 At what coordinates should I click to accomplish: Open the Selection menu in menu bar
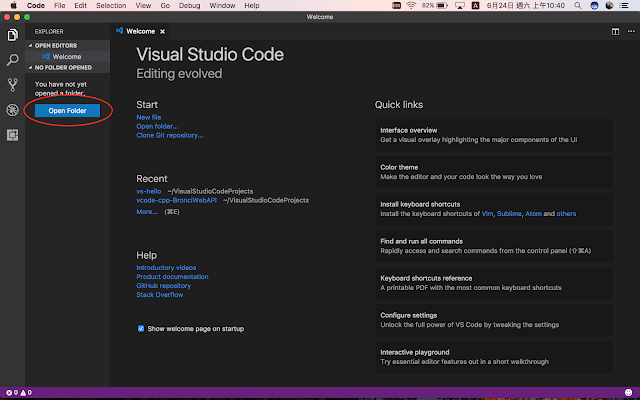(x=111, y=6)
